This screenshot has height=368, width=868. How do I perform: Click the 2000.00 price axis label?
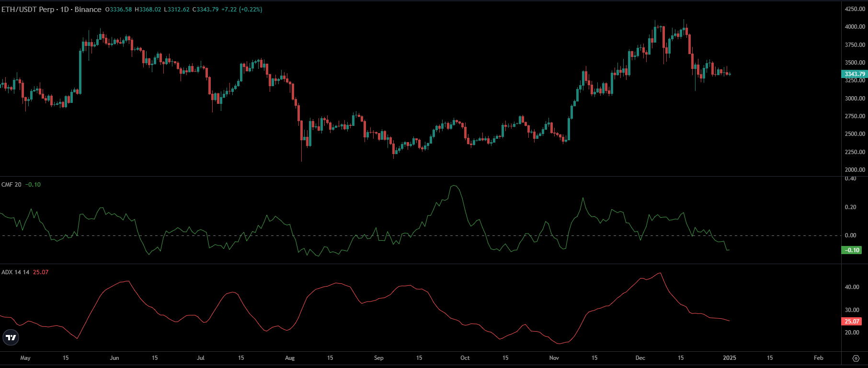[855, 170]
